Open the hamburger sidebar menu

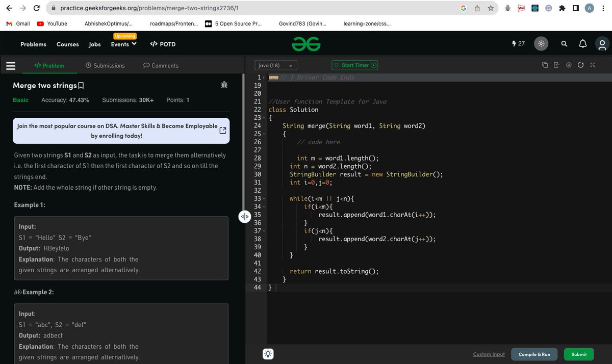pyautogui.click(x=11, y=66)
